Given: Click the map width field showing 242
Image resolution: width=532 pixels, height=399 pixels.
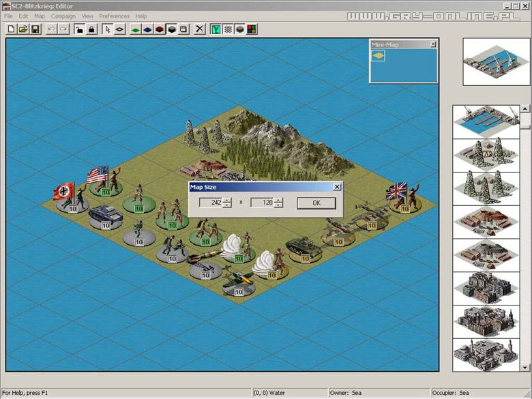Looking at the screenshot, I should click(211, 203).
